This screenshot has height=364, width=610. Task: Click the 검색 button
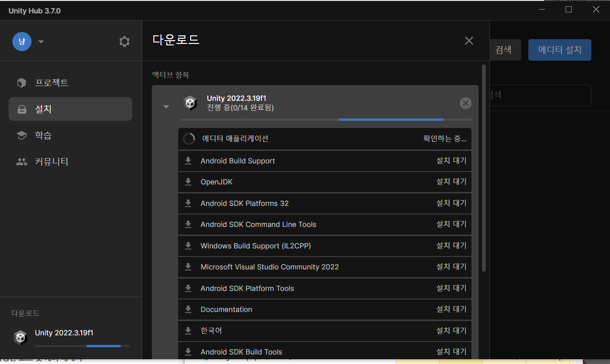coord(505,50)
